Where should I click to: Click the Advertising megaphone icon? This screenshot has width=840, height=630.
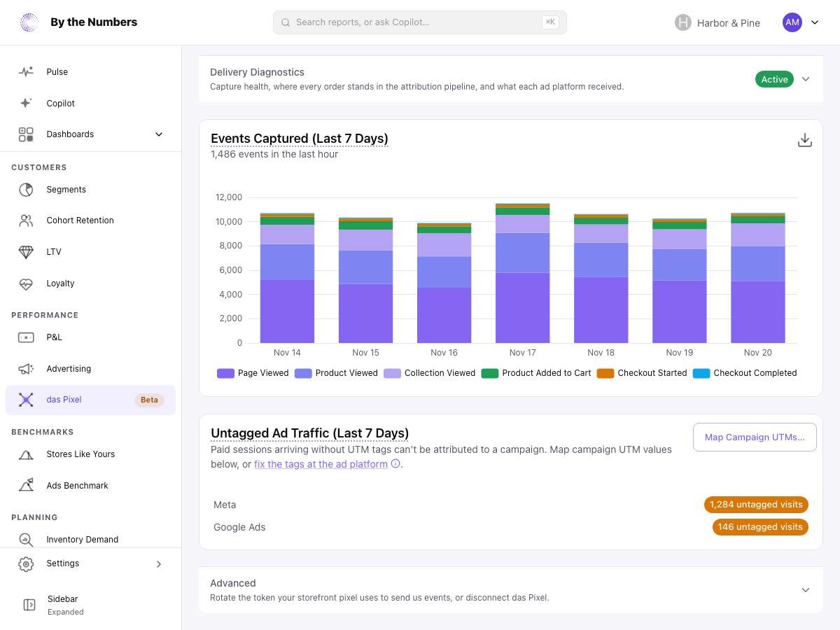[26, 369]
